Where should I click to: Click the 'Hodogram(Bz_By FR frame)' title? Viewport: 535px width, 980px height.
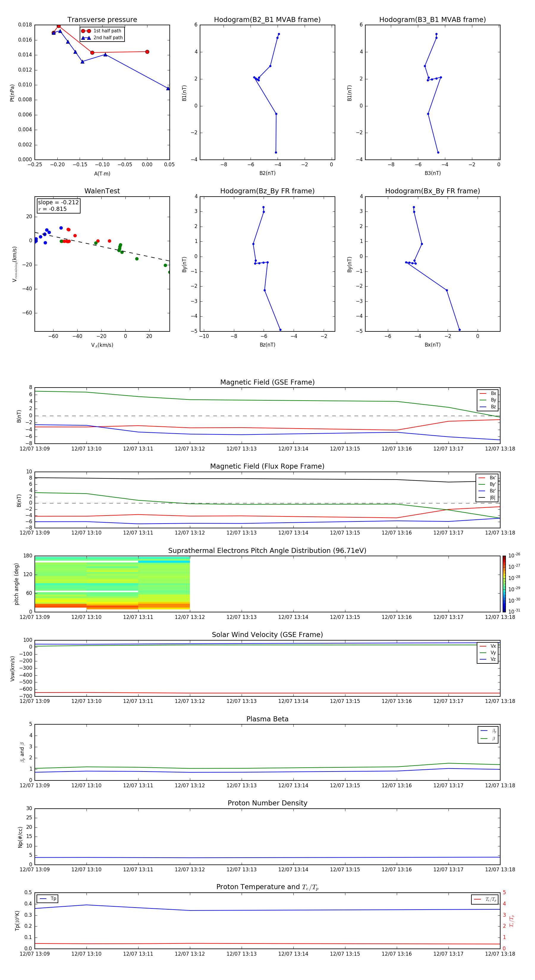click(x=267, y=191)
